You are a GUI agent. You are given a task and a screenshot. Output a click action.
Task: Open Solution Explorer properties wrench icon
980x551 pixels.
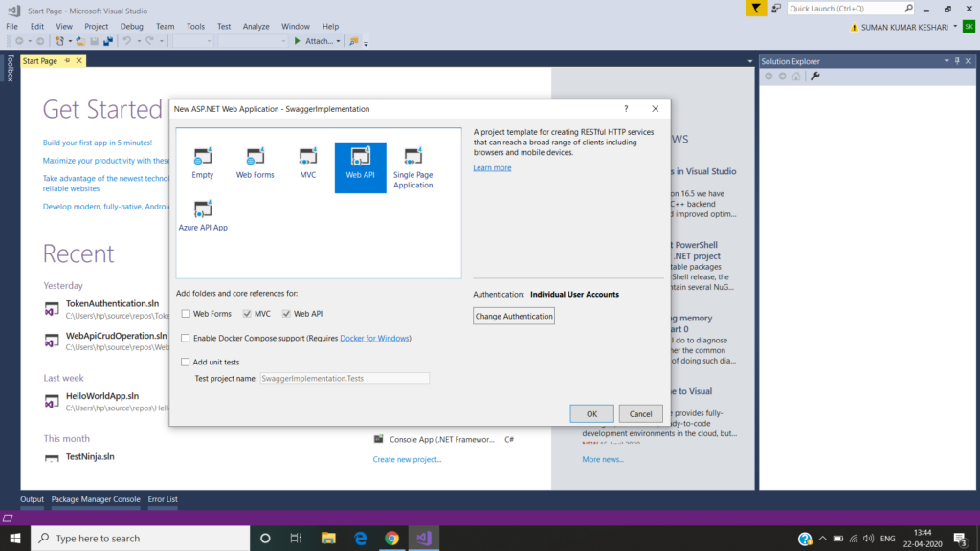[x=815, y=77]
